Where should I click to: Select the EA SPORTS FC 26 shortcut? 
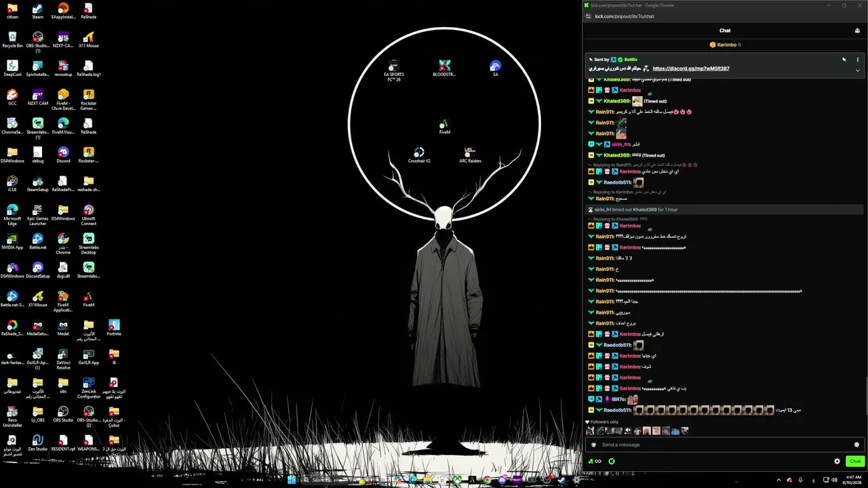point(394,70)
